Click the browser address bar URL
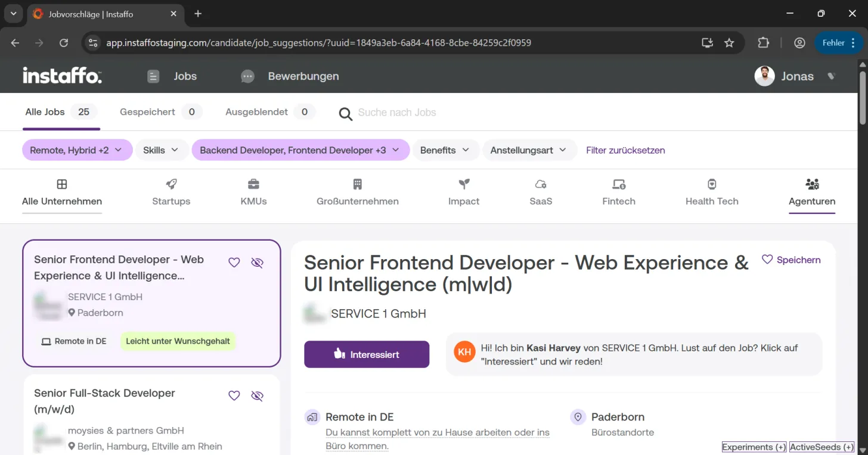The height and width of the screenshot is (455, 868). [x=318, y=43]
